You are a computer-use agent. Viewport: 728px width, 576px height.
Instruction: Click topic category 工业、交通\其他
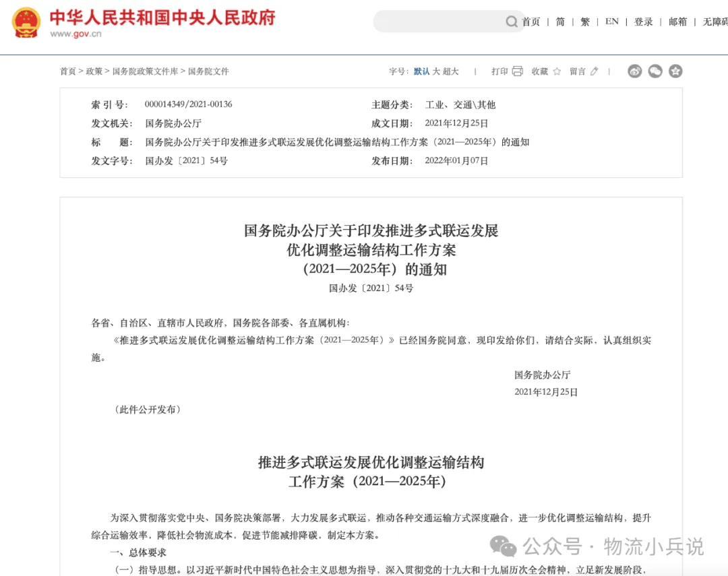coord(460,104)
